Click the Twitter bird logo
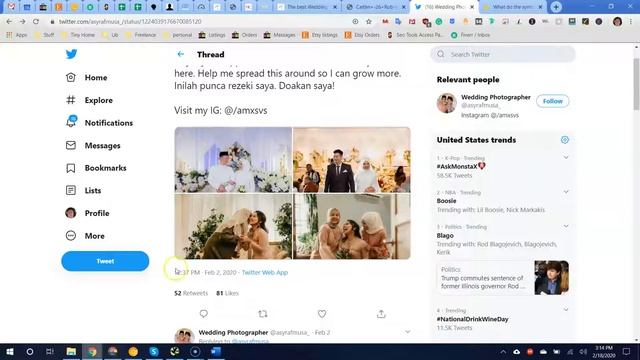This screenshot has width=640, height=360. click(x=71, y=54)
